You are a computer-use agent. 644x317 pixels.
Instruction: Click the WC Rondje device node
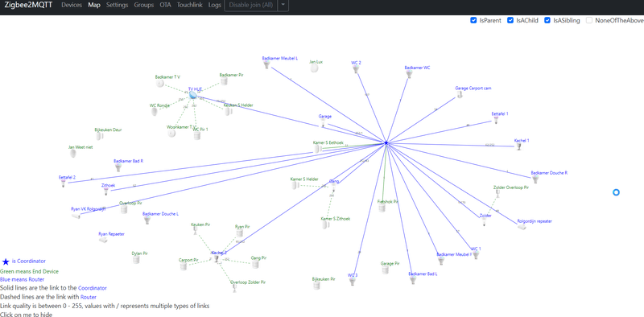coord(154,112)
